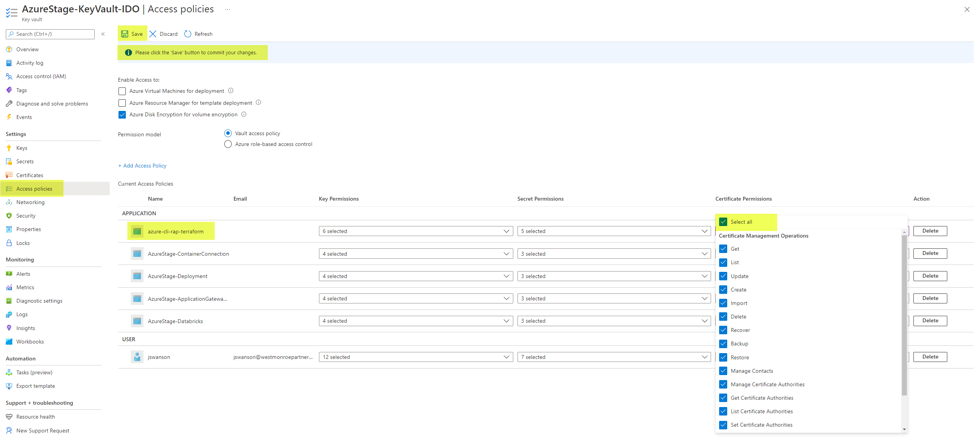Open Tasks (preview) under Automation
The image size is (980, 444).
pyautogui.click(x=34, y=372)
